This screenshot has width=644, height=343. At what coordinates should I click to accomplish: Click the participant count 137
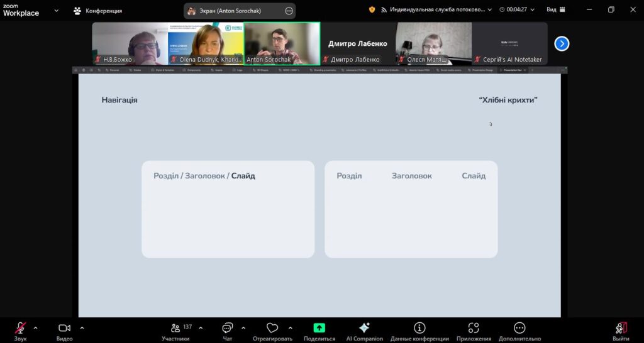187,327
